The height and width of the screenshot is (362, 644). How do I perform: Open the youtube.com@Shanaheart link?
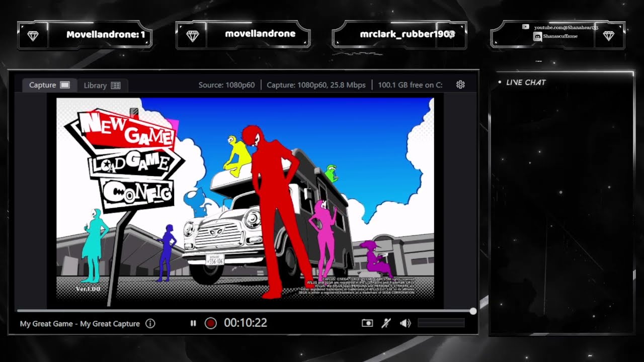coord(566,27)
